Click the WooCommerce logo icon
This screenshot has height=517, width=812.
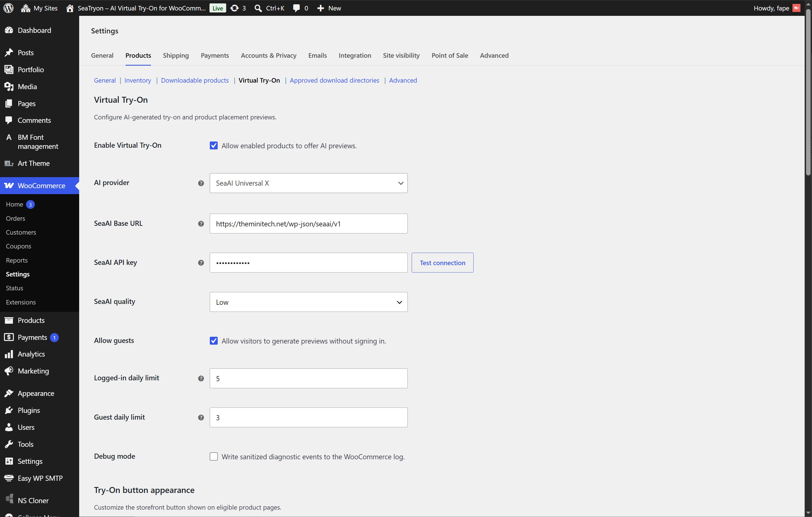click(9, 186)
